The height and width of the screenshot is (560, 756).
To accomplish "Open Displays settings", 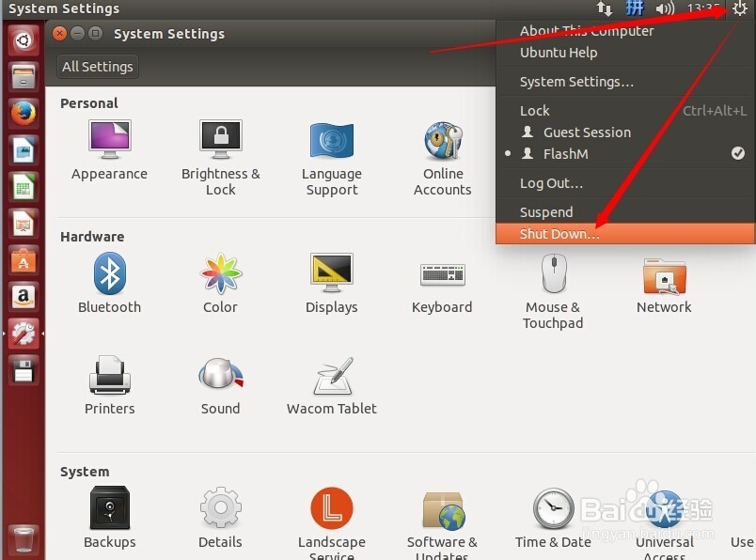I will (332, 284).
